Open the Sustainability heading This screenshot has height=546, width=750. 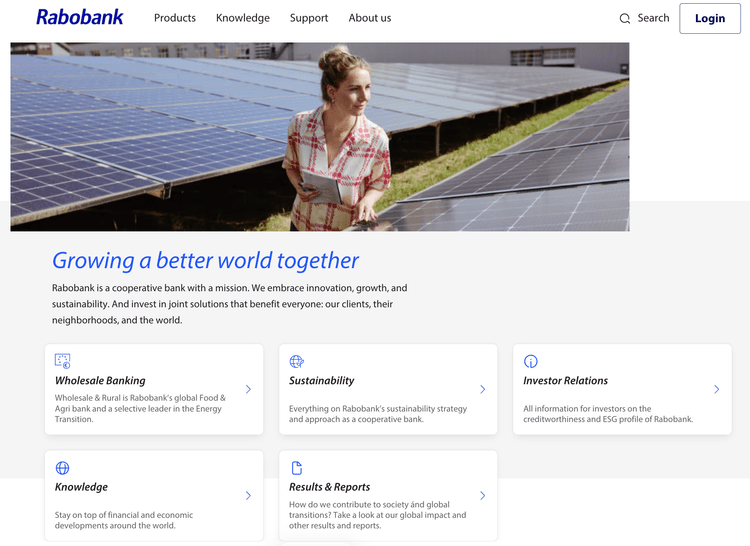pos(321,381)
